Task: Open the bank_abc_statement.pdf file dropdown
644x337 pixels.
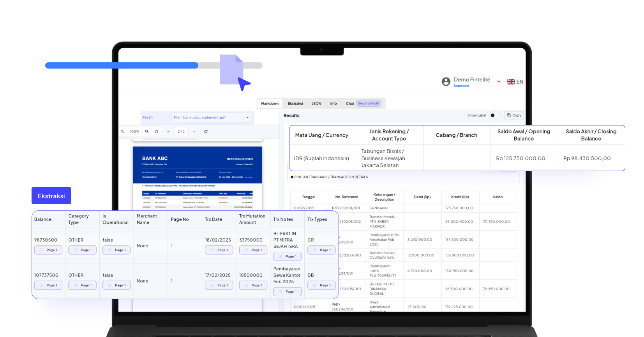Action: point(212,117)
